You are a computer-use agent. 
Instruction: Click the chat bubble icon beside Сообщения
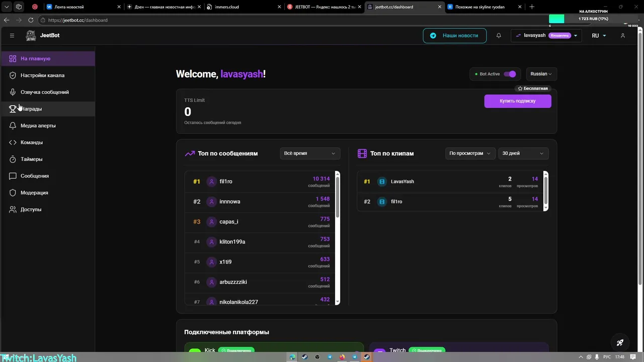click(13, 176)
